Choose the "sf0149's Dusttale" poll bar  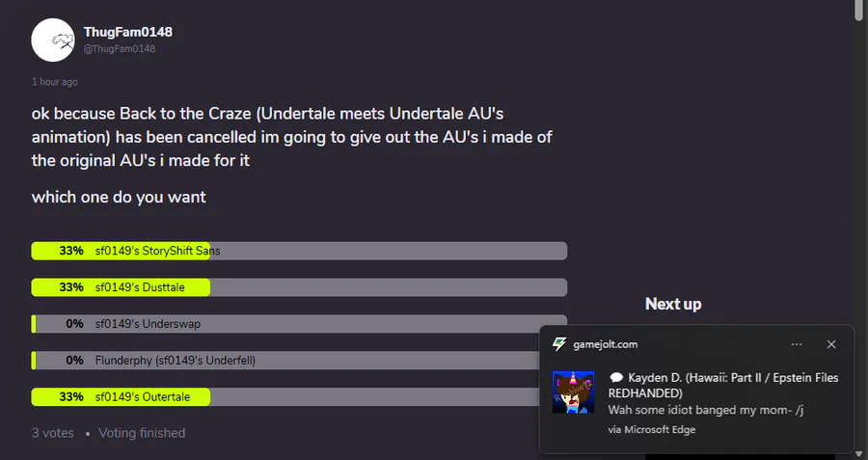tap(299, 287)
